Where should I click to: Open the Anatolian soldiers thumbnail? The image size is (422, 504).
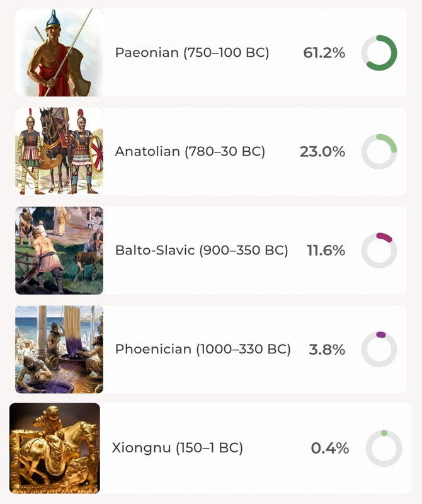tap(59, 151)
